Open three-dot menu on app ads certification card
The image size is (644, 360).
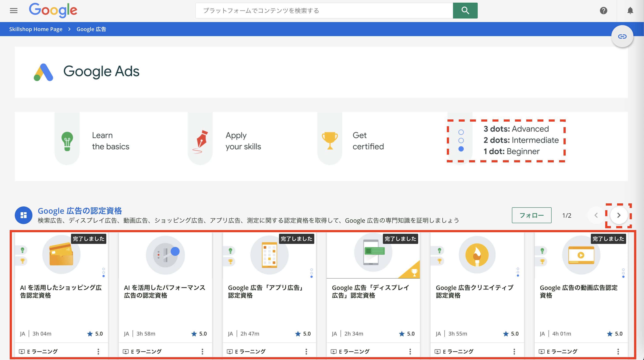click(x=306, y=351)
